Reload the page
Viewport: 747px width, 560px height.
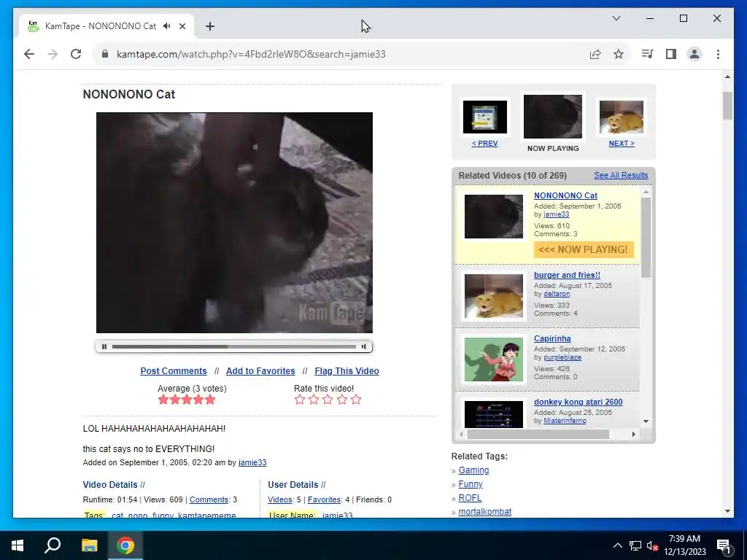(x=76, y=54)
